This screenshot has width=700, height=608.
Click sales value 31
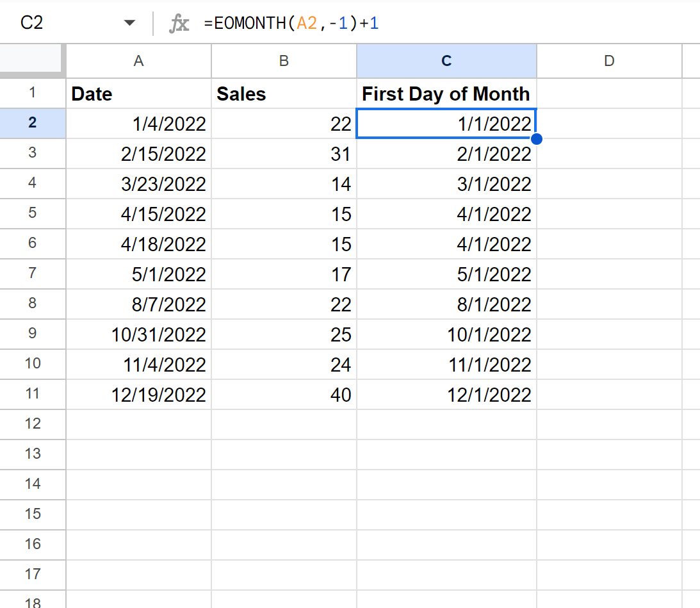click(x=284, y=154)
